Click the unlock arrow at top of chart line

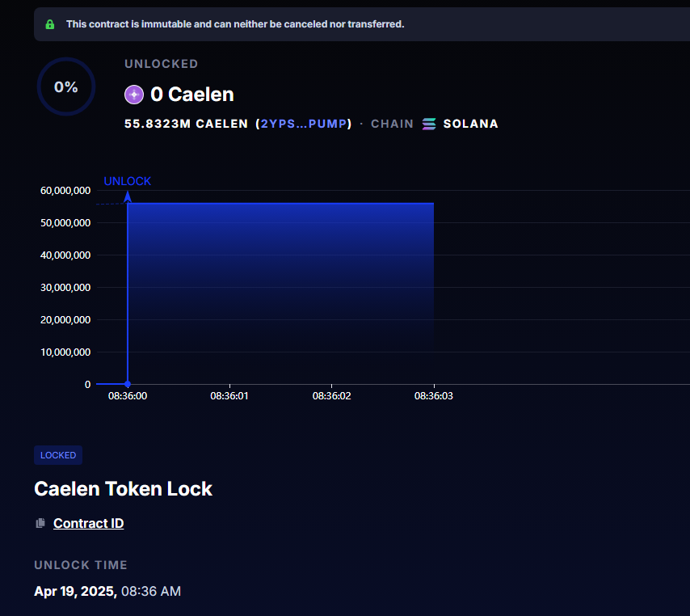click(x=128, y=196)
